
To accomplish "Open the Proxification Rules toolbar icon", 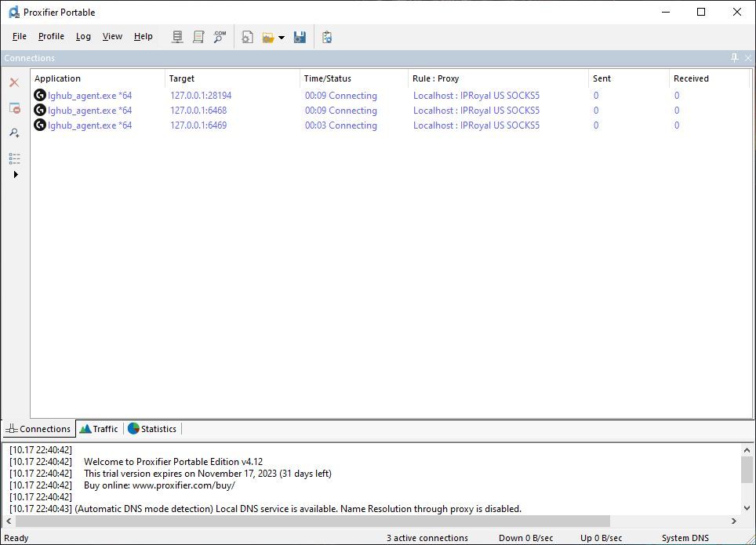I will pos(198,37).
